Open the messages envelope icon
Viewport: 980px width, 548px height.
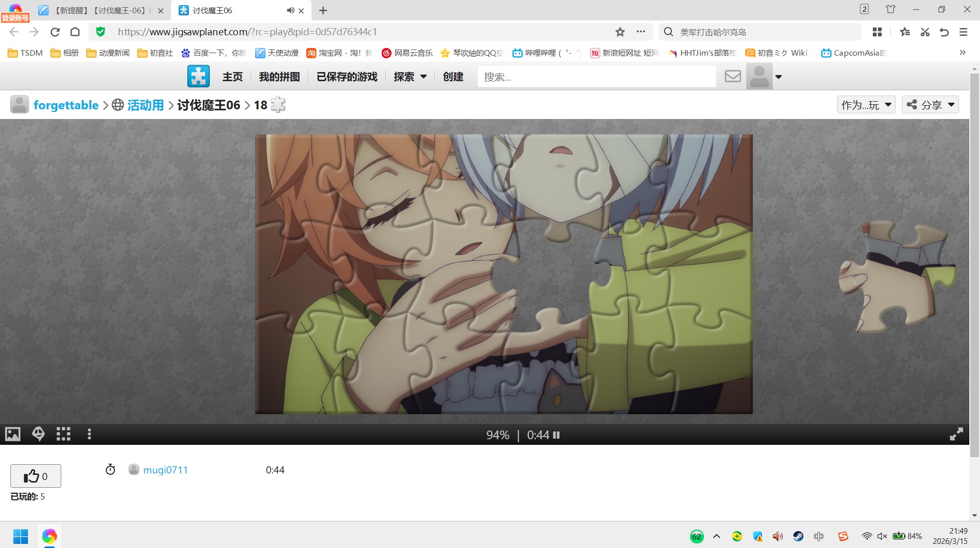tap(732, 77)
